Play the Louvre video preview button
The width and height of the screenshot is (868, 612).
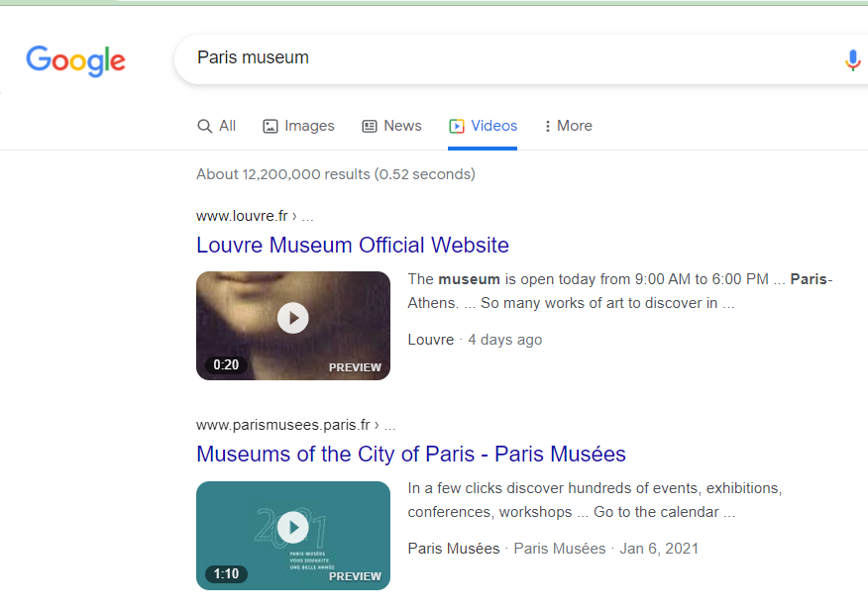[x=293, y=318]
